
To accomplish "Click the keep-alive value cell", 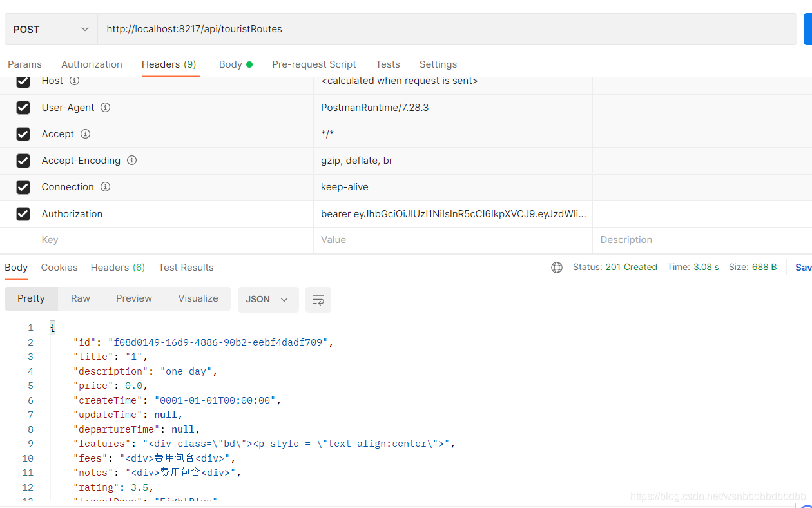I will (453, 187).
